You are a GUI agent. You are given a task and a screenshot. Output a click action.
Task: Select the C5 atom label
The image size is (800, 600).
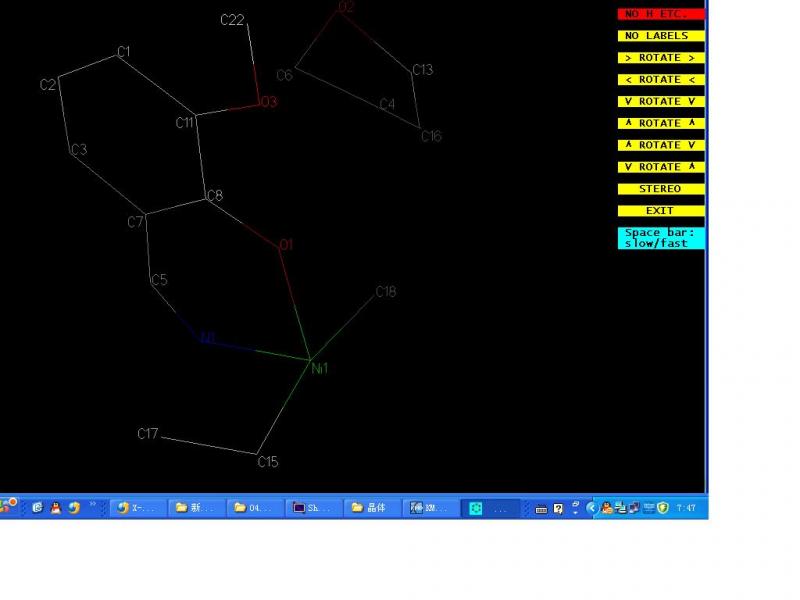(159, 280)
